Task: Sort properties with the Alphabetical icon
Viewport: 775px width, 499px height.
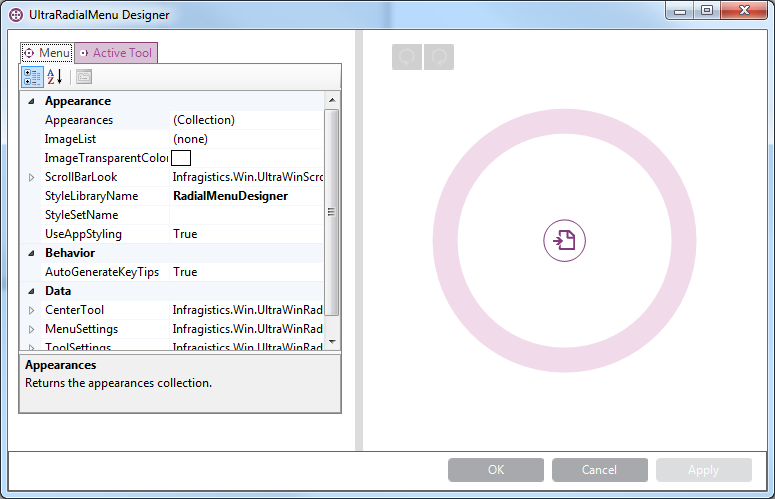Action: click(x=55, y=77)
